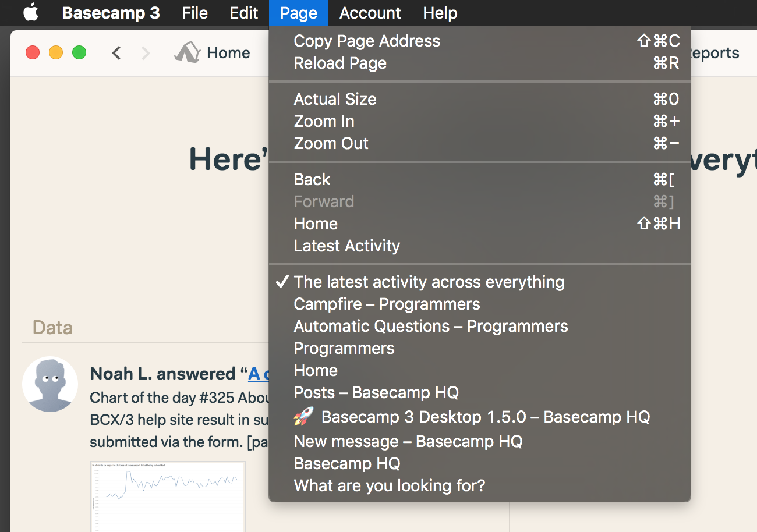The width and height of the screenshot is (757, 532).
Task: Open the Home link in toolbar
Action: (x=228, y=53)
